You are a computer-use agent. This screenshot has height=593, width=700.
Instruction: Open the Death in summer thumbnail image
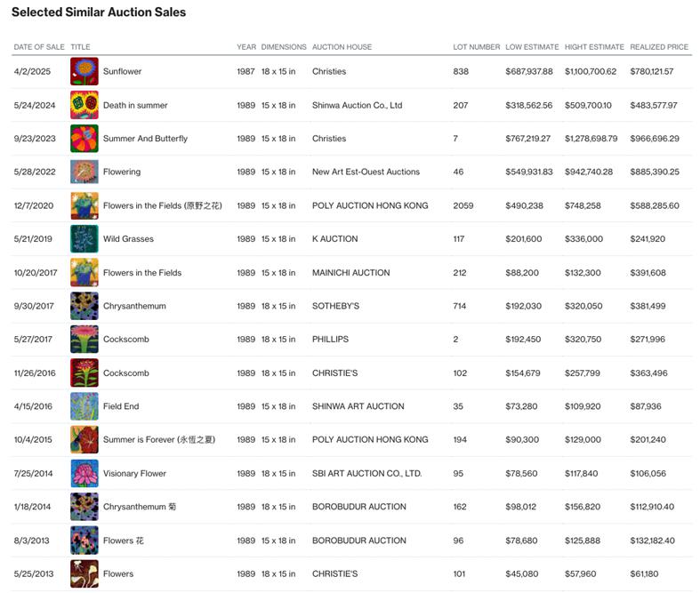pos(84,105)
